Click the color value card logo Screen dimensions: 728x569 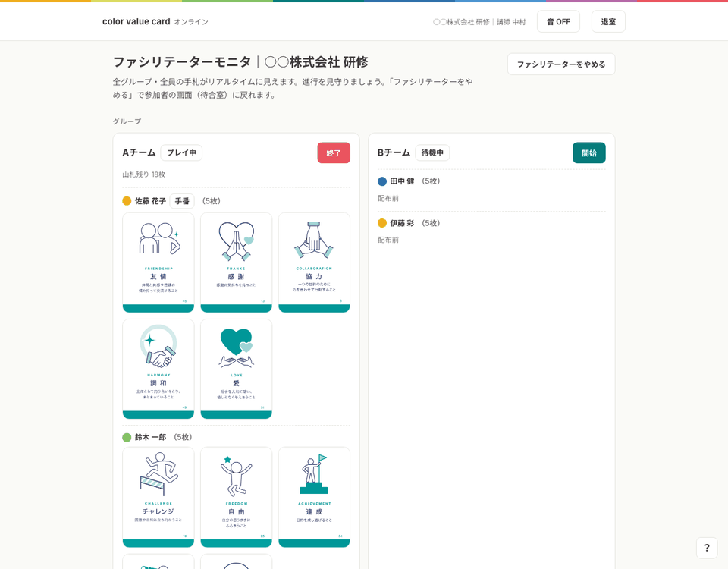(136, 21)
